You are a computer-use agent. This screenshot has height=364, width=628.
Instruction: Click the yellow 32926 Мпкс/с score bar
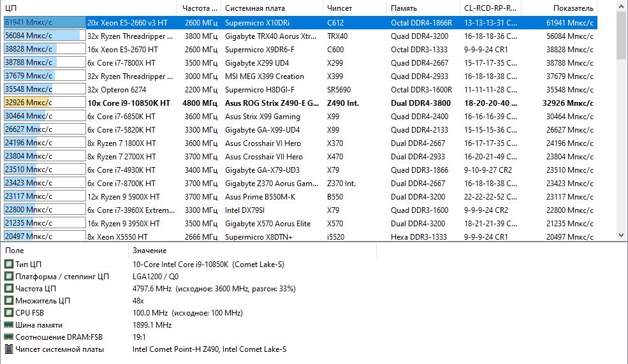(45, 103)
